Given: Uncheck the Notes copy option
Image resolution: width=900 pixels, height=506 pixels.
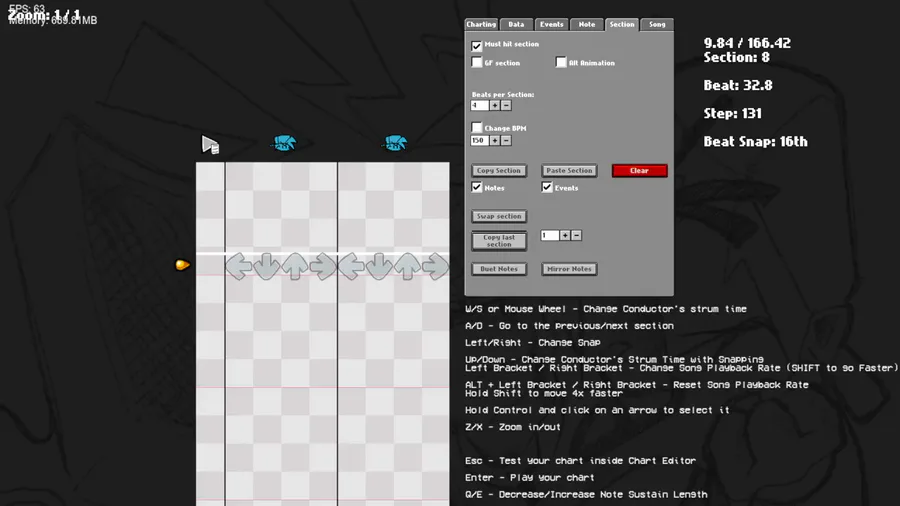Looking at the screenshot, I should (476, 187).
